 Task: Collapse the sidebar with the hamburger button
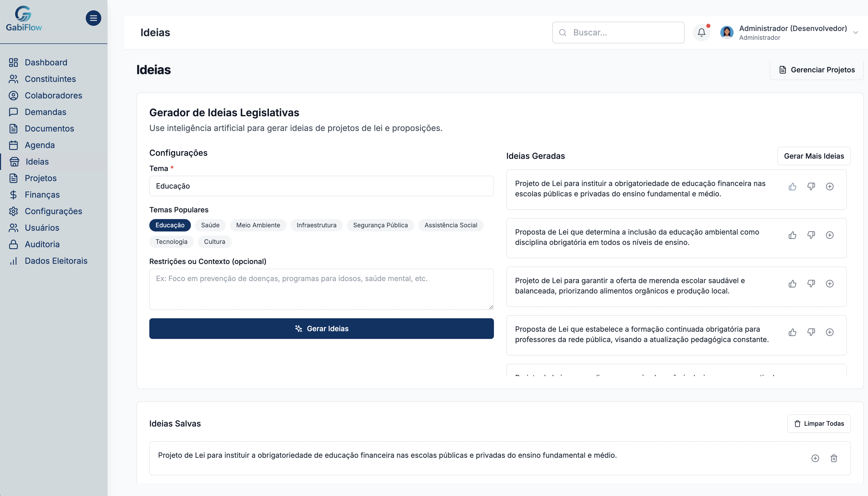pos(93,18)
